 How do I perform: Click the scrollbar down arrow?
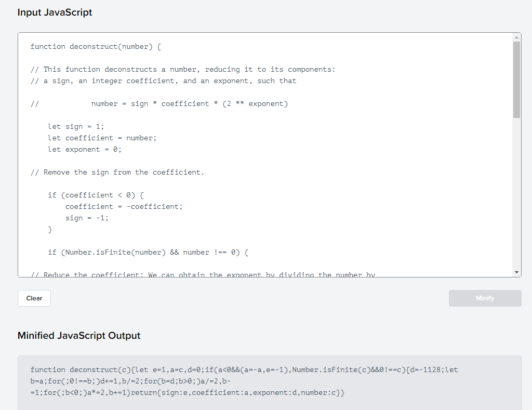point(516,271)
